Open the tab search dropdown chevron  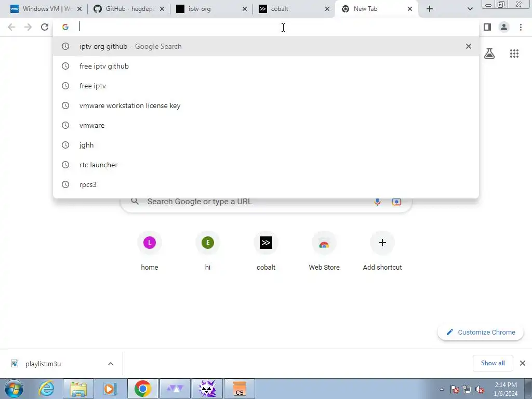pos(470,9)
